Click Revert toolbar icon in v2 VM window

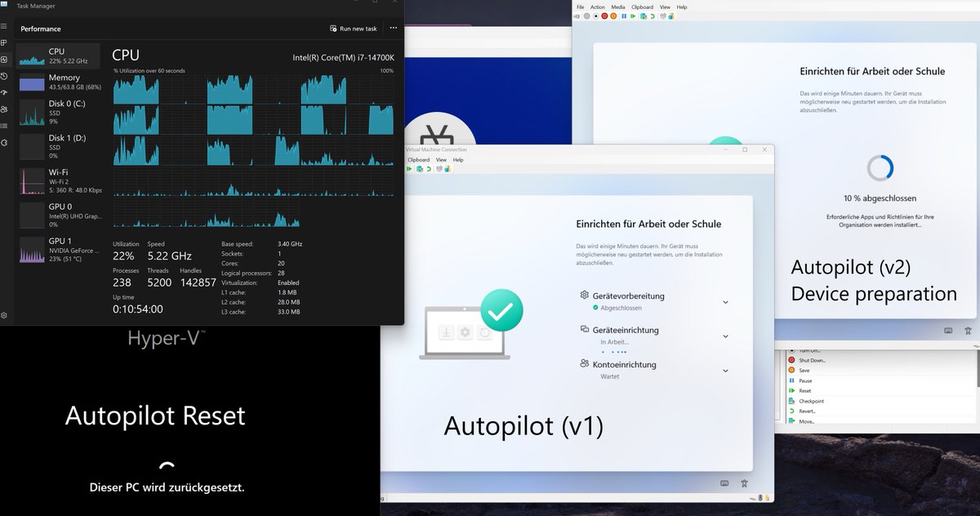(653, 16)
